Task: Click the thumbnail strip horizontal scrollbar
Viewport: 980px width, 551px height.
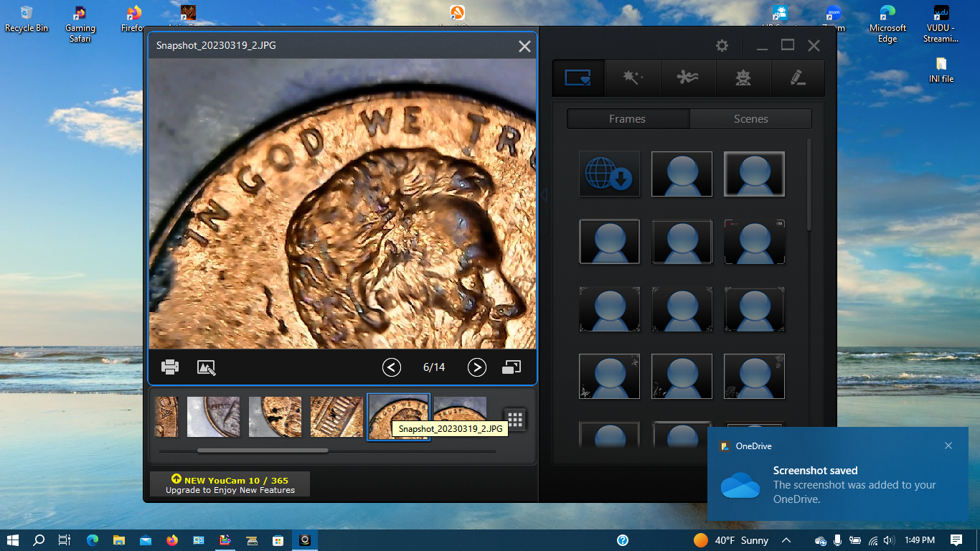Action: (263, 451)
